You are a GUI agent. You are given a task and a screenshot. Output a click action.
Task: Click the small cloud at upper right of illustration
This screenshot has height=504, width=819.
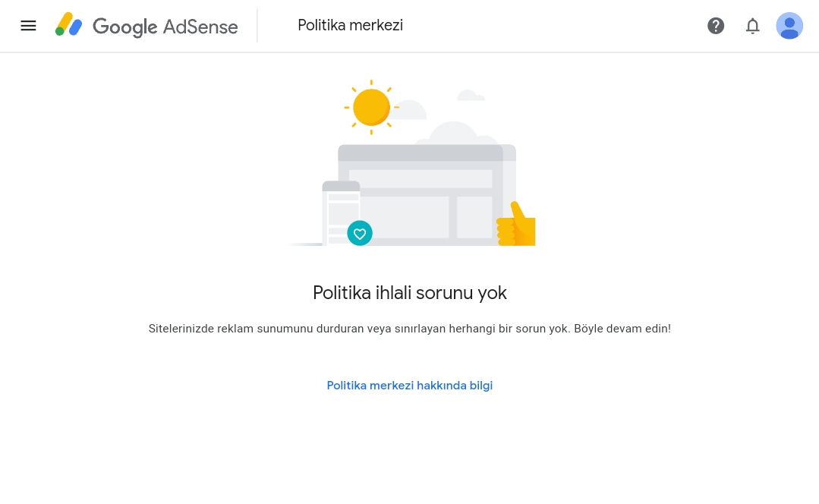[471, 95]
